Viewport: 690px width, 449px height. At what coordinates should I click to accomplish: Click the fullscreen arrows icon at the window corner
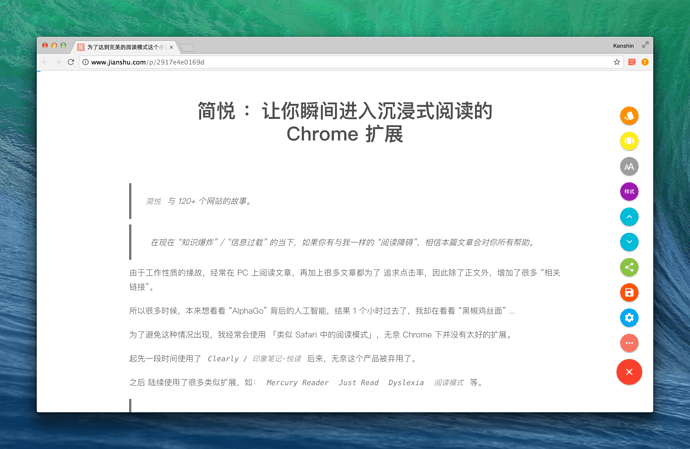coord(645,45)
